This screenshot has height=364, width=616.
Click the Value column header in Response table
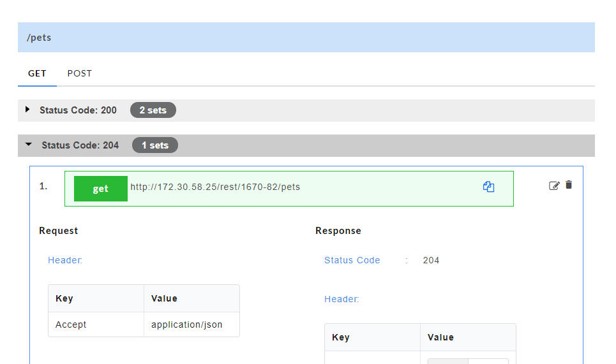(468, 337)
